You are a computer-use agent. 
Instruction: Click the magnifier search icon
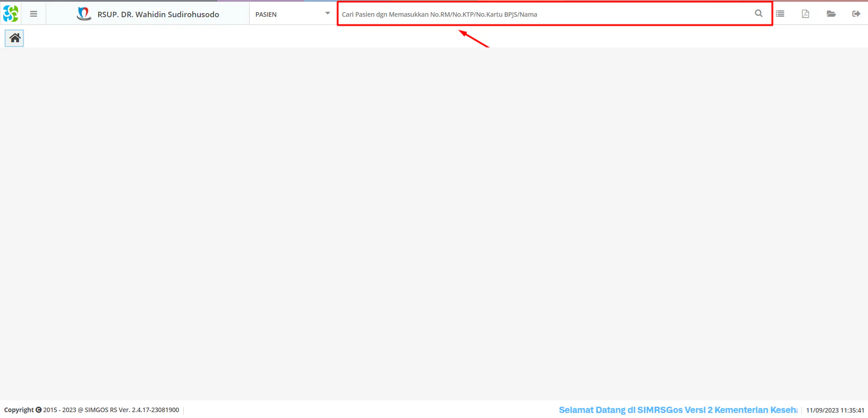759,14
